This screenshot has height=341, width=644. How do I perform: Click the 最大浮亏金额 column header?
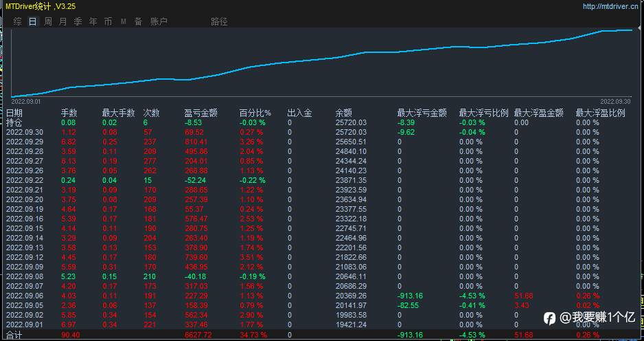tap(422, 113)
